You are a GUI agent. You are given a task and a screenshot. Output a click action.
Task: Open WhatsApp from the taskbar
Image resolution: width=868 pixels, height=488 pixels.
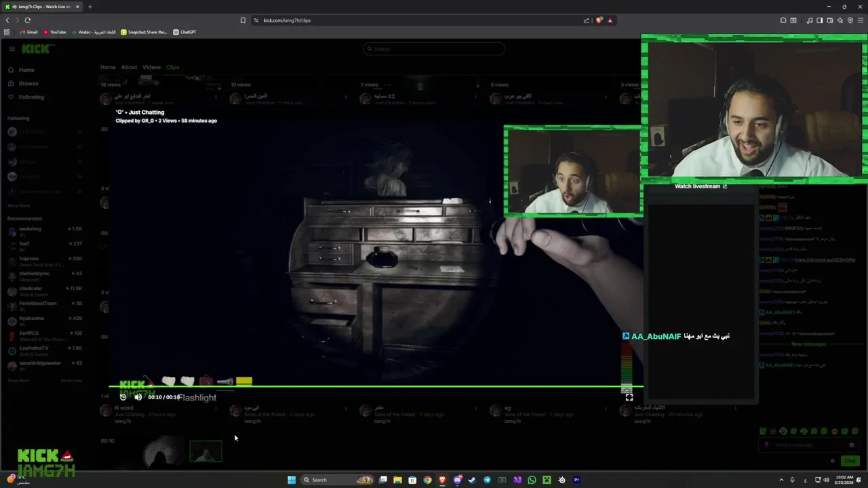pyautogui.click(x=532, y=480)
